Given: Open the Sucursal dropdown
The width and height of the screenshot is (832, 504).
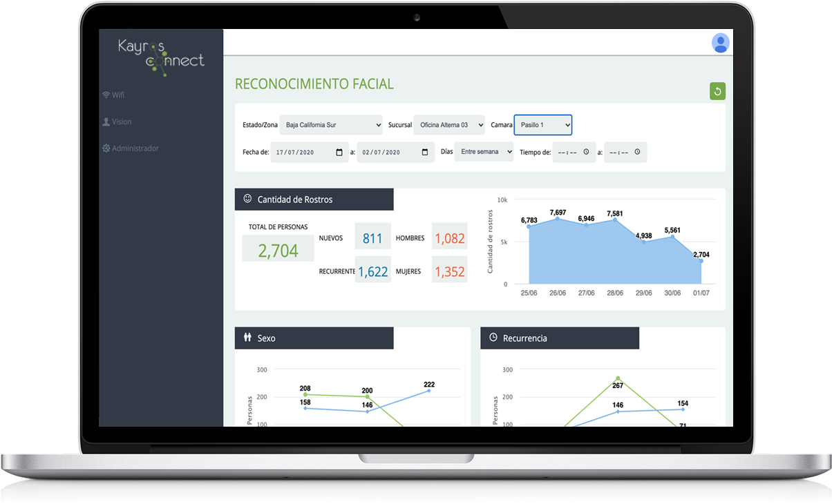Looking at the screenshot, I should (x=448, y=125).
